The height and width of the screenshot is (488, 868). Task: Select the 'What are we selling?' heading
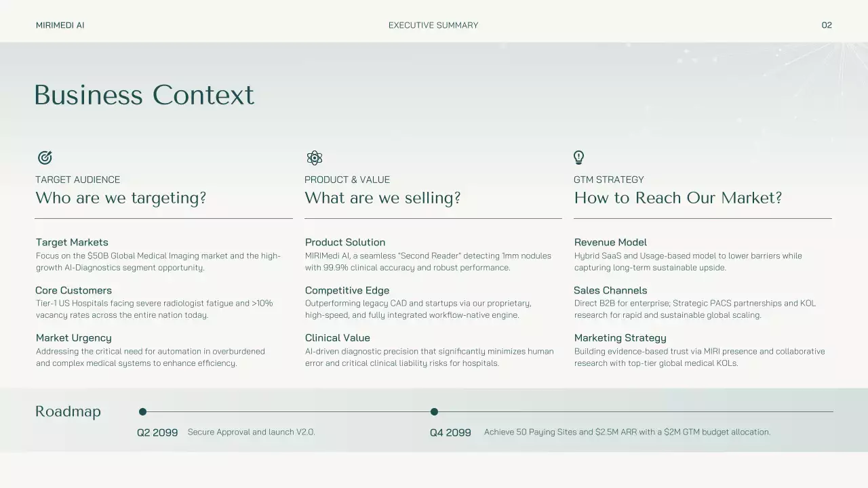[382, 198]
